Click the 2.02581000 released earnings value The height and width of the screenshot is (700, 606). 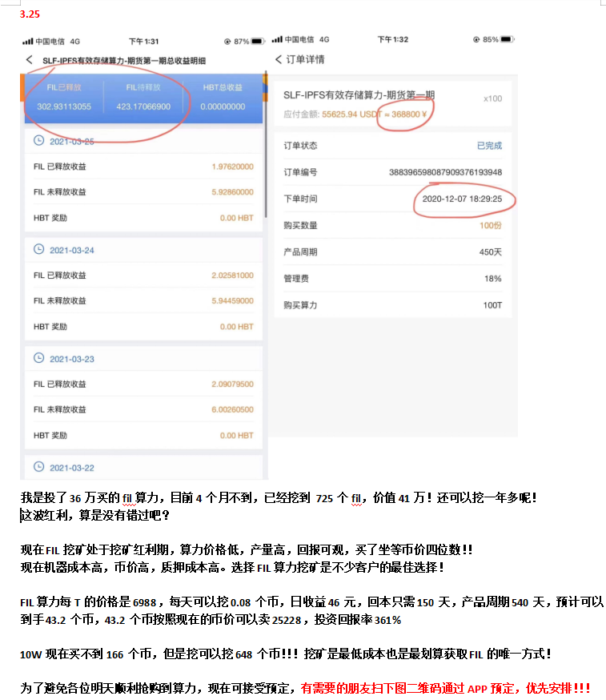[x=232, y=276]
